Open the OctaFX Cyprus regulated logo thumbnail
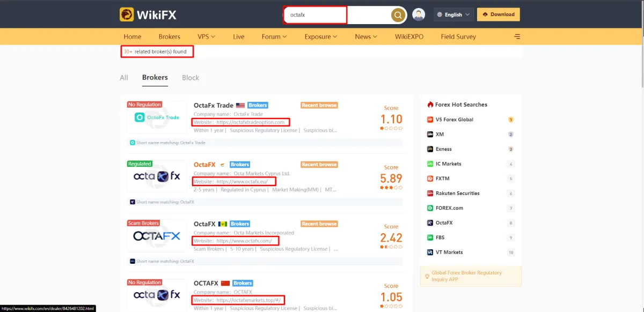 157,176
